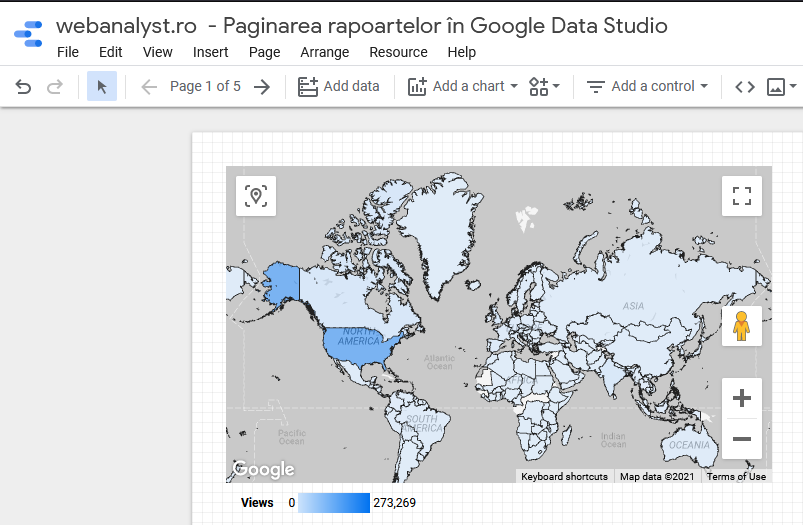Click the report title text
The height and width of the screenshot is (525, 803).
coord(362,26)
